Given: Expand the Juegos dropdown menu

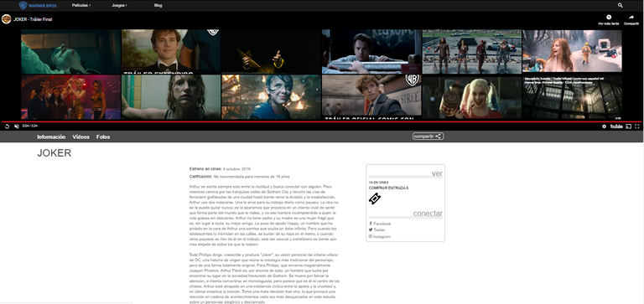Looking at the screenshot, I should 119,5.
